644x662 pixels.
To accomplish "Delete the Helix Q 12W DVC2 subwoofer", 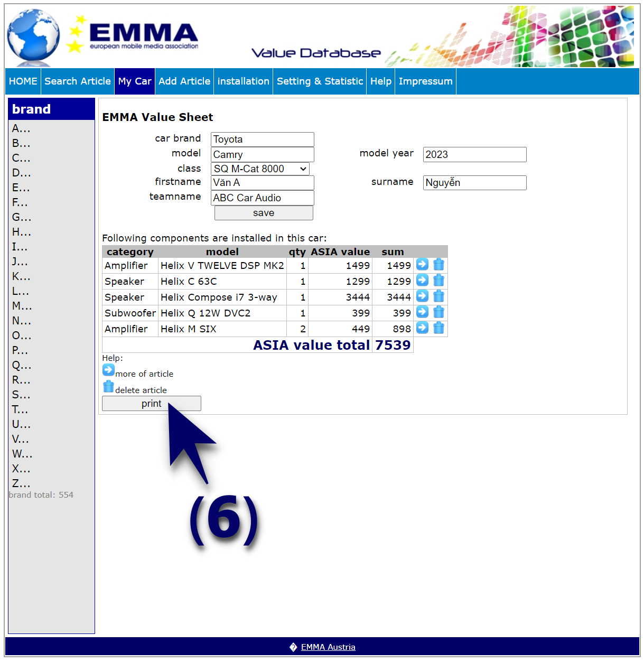I will 438,312.
